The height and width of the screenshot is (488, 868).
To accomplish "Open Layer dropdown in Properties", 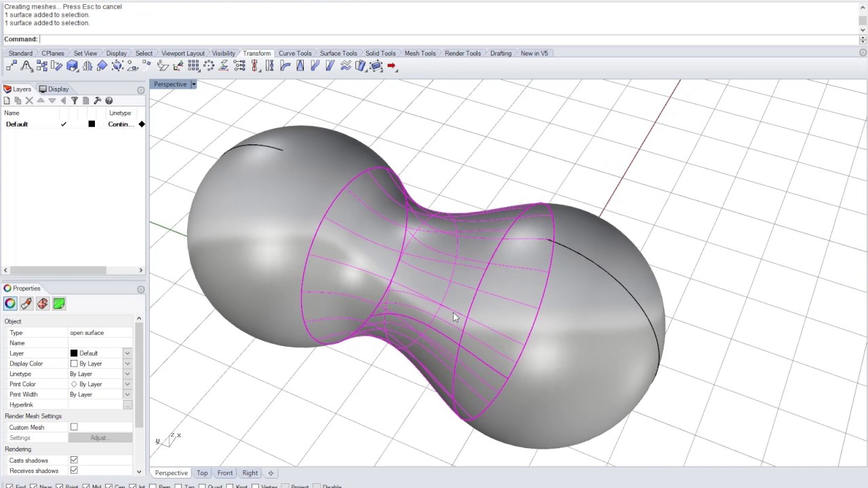I will 127,353.
